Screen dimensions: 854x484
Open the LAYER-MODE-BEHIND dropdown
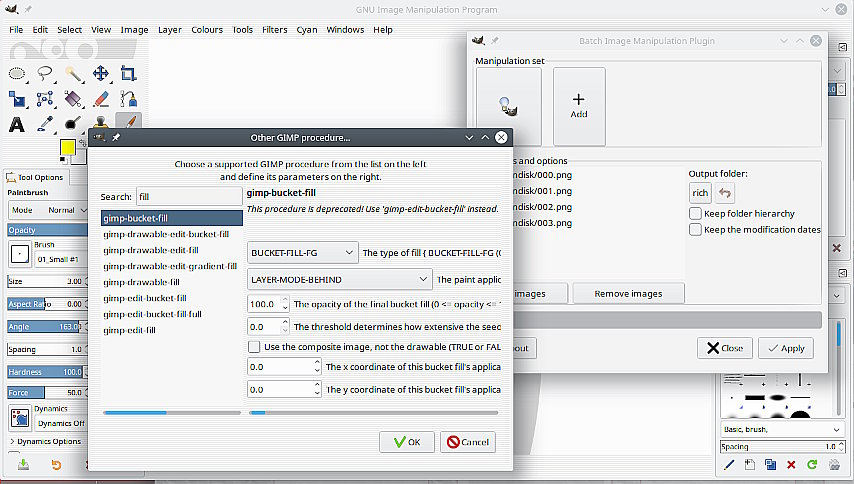(x=339, y=279)
